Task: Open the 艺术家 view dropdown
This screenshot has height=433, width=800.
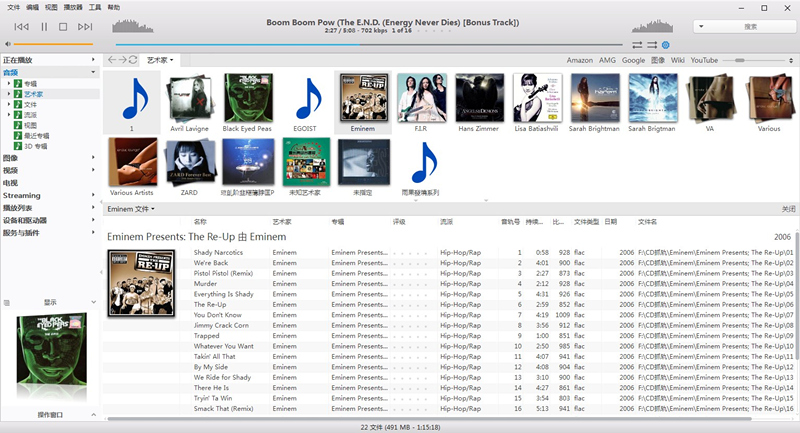Action: click(160, 60)
